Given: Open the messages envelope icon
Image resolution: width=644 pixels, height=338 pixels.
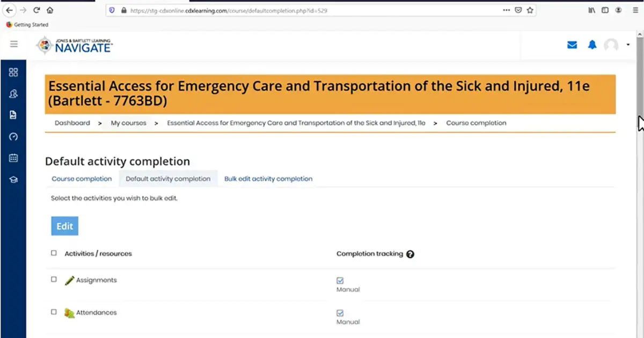Looking at the screenshot, I should pos(572,45).
